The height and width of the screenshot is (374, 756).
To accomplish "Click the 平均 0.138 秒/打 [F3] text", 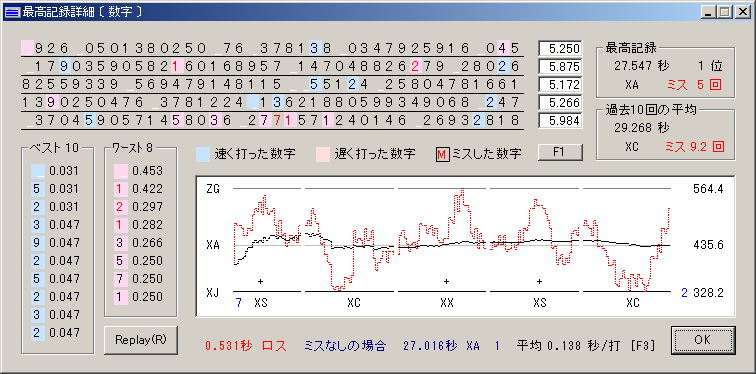I will pos(586,346).
